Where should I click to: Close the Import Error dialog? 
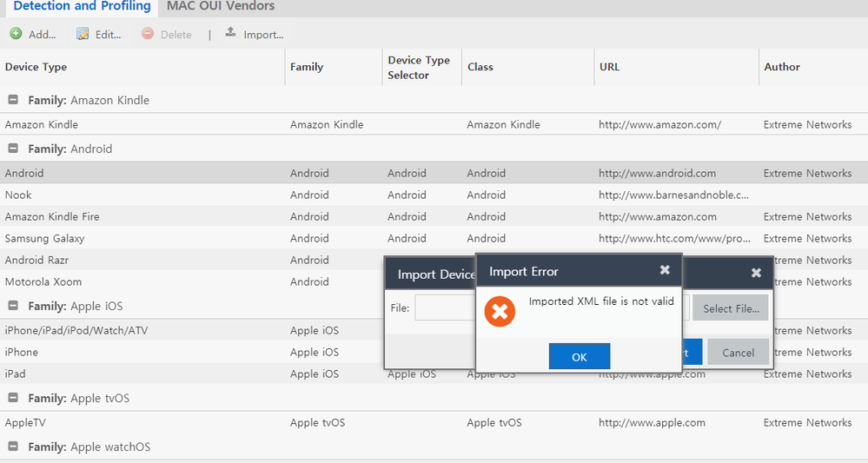665,270
